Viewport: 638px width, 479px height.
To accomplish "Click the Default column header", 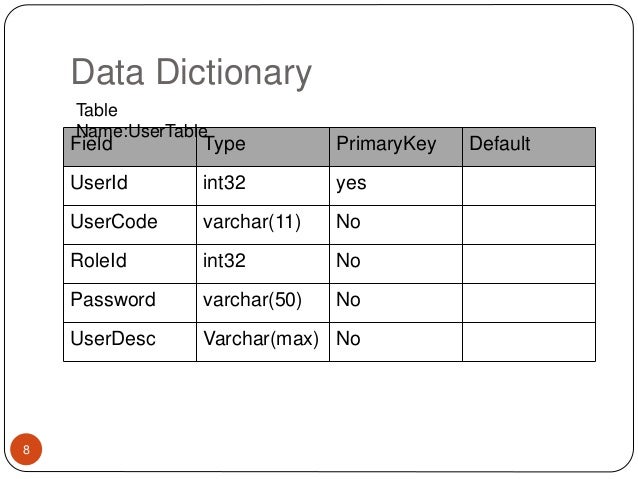I will coord(529,147).
